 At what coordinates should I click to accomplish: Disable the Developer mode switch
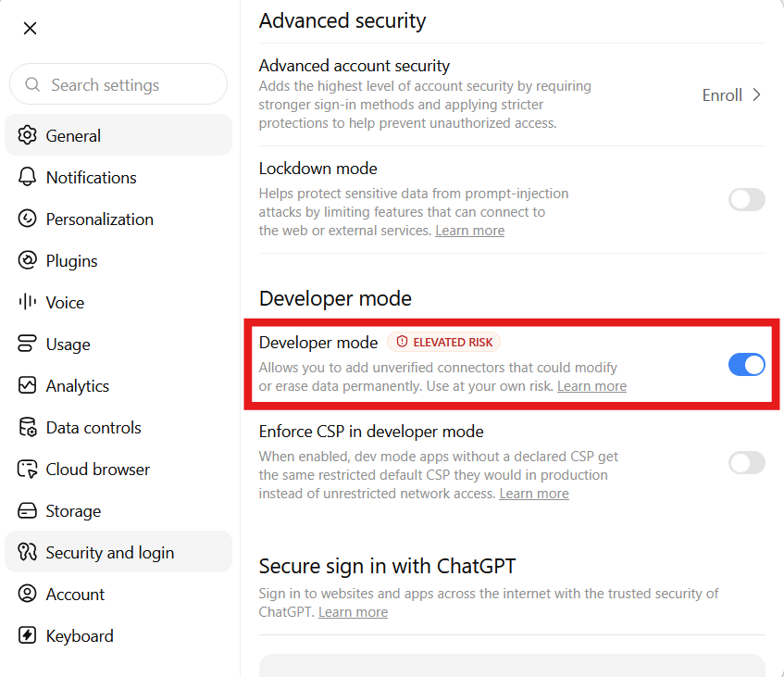coord(746,364)
